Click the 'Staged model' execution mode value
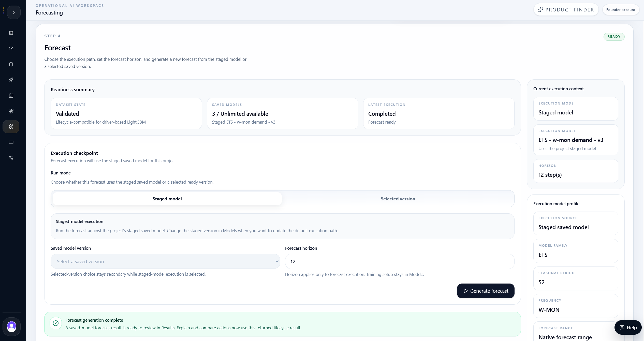This screenshot has height=341, width=644. [555, 112]
